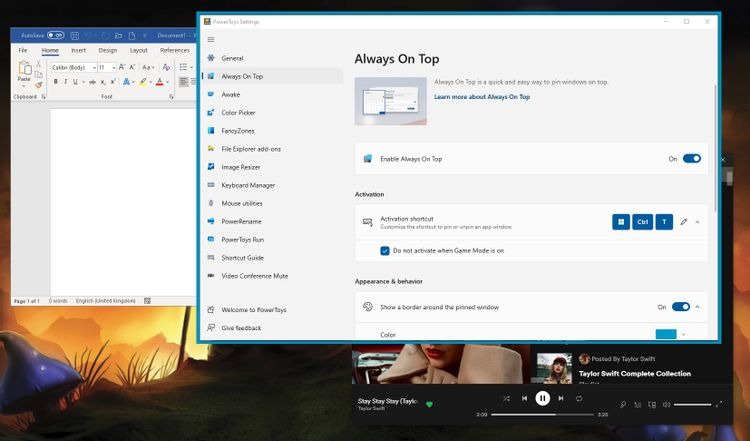The width and height of the screenshot is (750, 441).
Task: Click the Cut scissors icon in Word
Action: tap(38, 64)
